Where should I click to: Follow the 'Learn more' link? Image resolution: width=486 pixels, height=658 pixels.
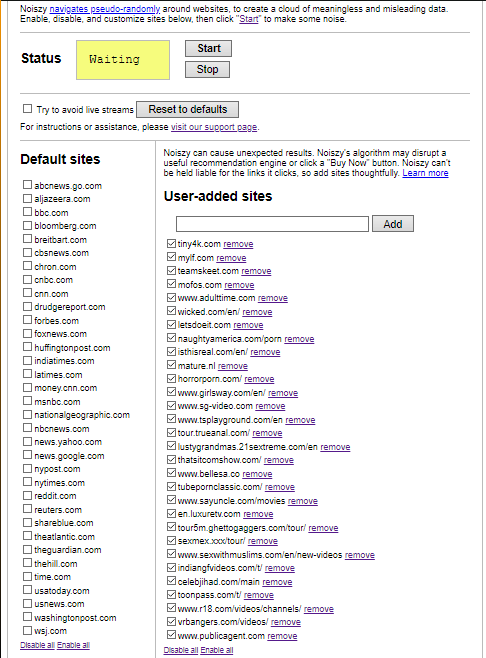point(425,173)
